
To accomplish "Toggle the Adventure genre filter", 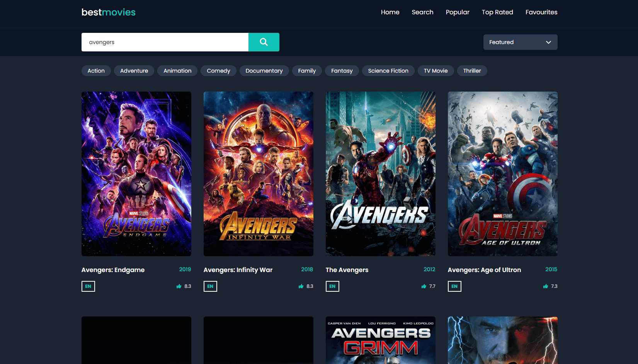I will pyautogui.click(x=134, y=71).
